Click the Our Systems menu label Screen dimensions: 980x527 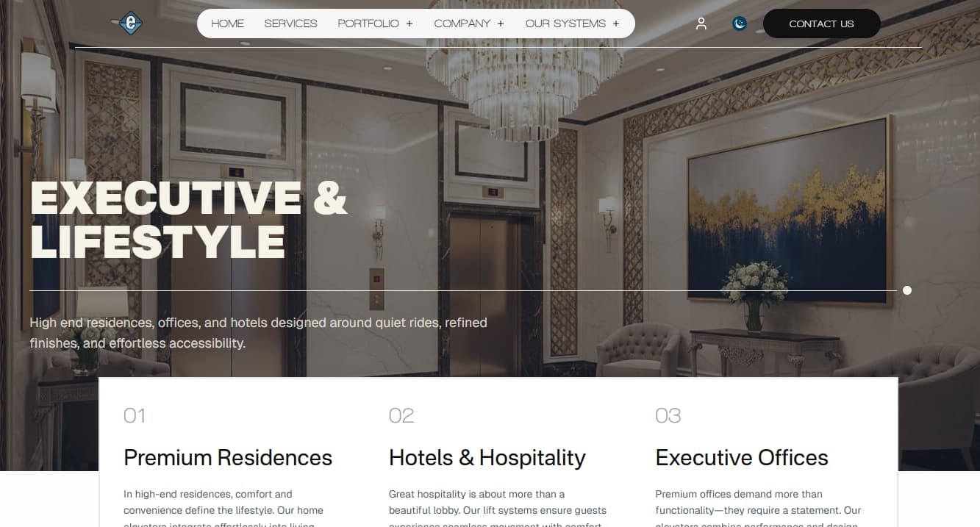click(x=565, y=24)
